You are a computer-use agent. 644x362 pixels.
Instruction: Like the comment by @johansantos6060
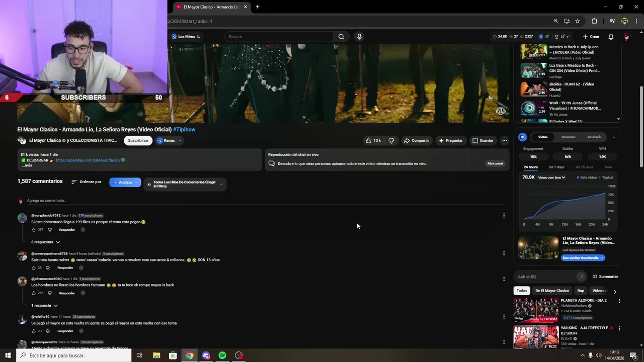(x=34, y=293)
